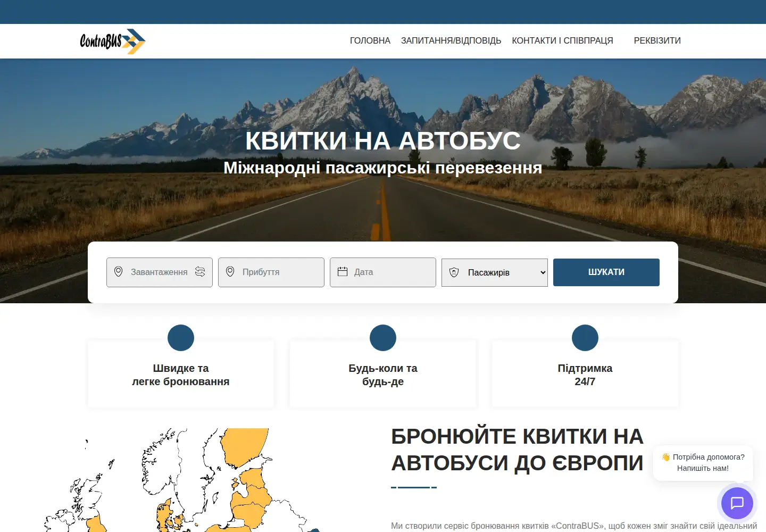Go to КОНТАКТИ І СПІВПРАЦЯ
The image size is (766, 532).
click(x=562, y=40)
